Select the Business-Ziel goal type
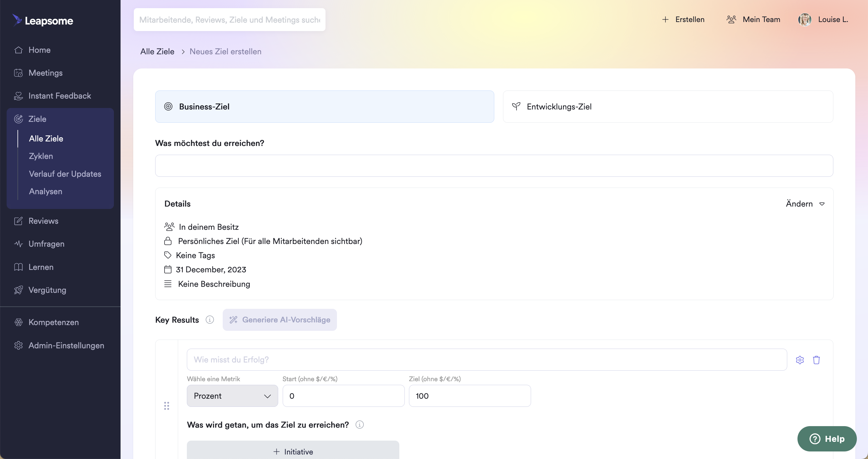Viewport: 868px width, 459px height. (x=325, y=106)
